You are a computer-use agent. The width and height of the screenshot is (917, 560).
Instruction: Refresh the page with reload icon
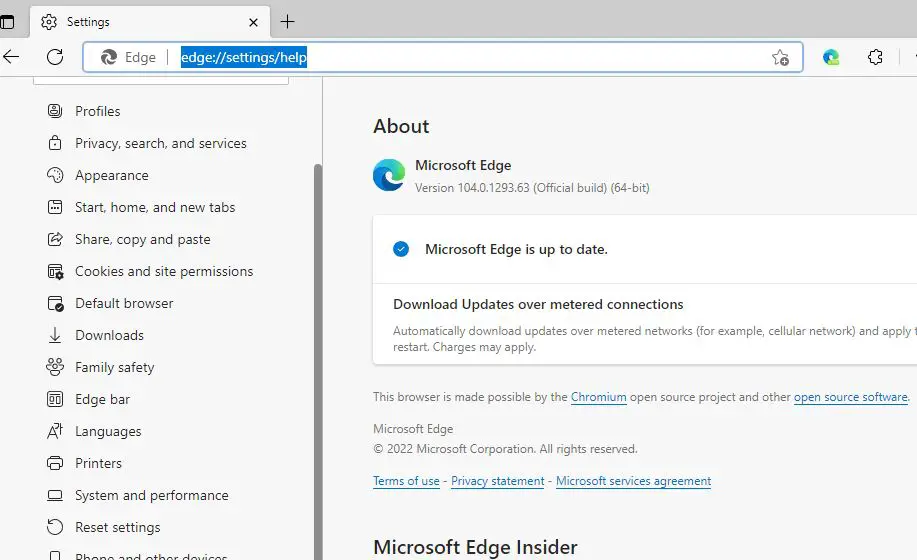55,57
